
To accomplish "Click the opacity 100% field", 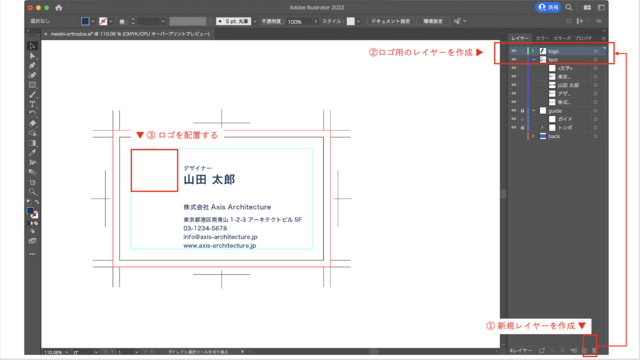I will tap(299, 22).
